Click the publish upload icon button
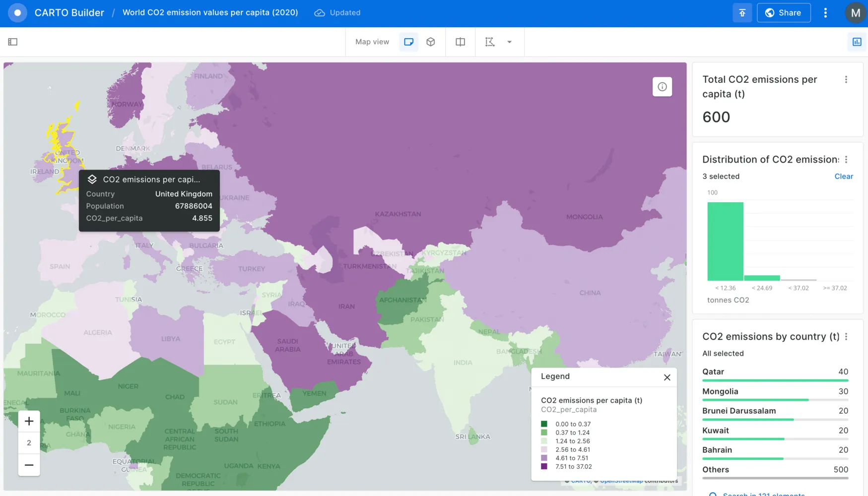Image resolution: width=868 pixels, height=496 pixels. [x=742, y=13]
